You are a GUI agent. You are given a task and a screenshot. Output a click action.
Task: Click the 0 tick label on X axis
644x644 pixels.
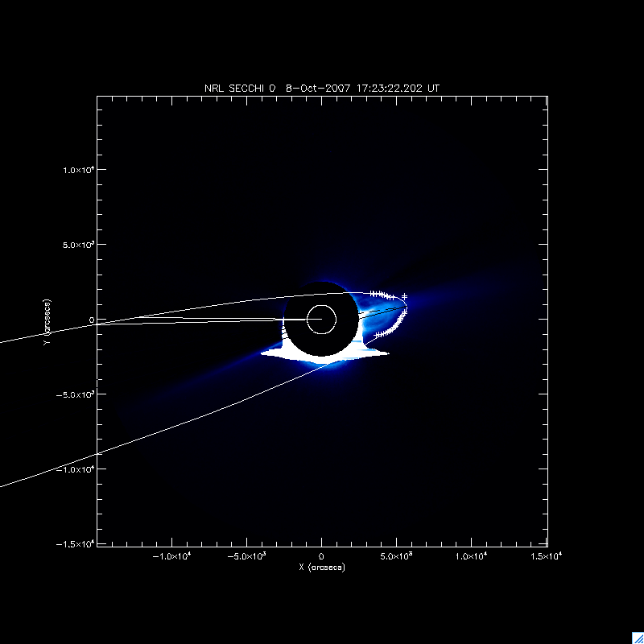(322, 557)
